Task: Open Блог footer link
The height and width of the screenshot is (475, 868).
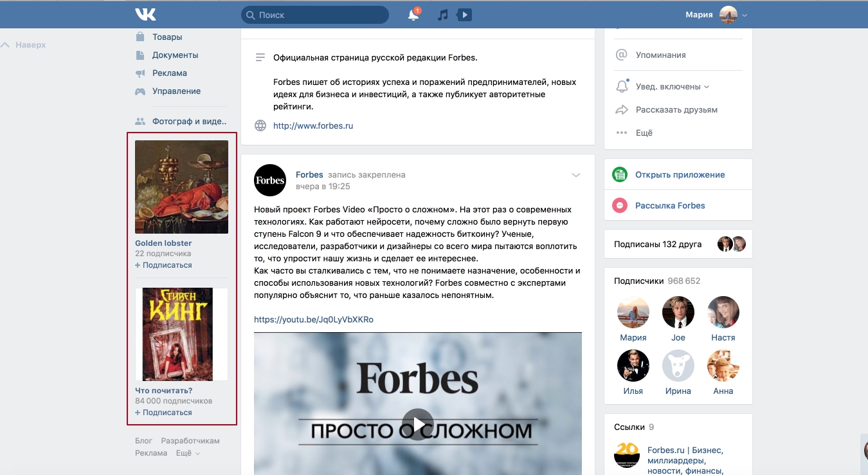Action: 143,441
